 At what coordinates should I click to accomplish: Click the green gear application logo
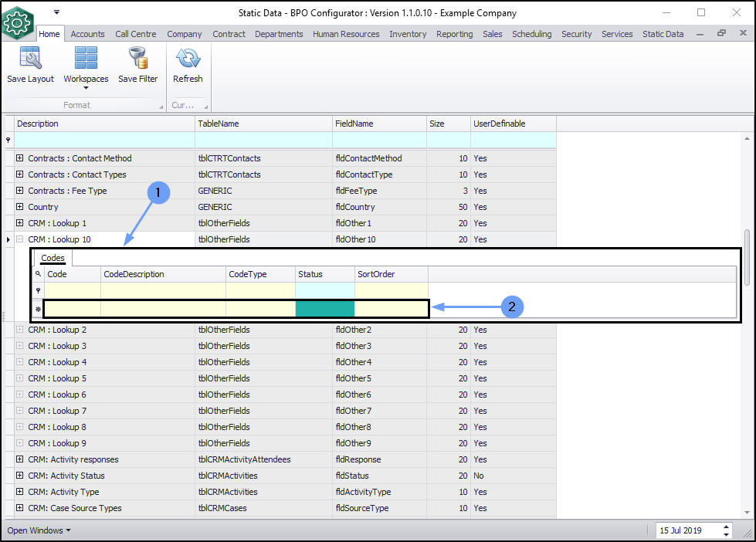(x=18, y=22)
